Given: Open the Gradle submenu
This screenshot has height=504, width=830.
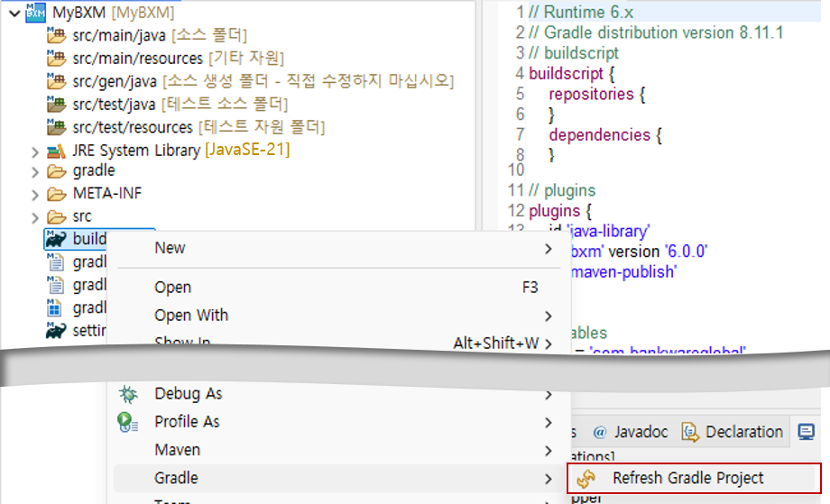Looking at the screenshot, I should point(339,478).
